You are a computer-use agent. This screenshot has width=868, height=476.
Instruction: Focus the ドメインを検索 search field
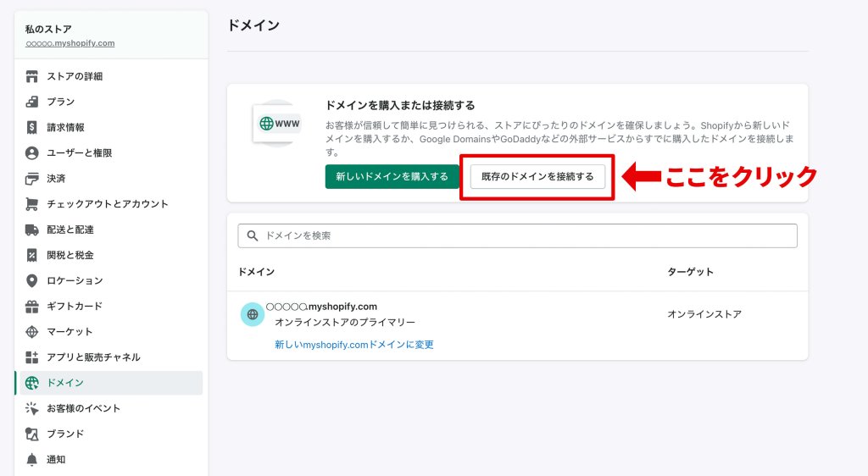click(x=518, y=236)
